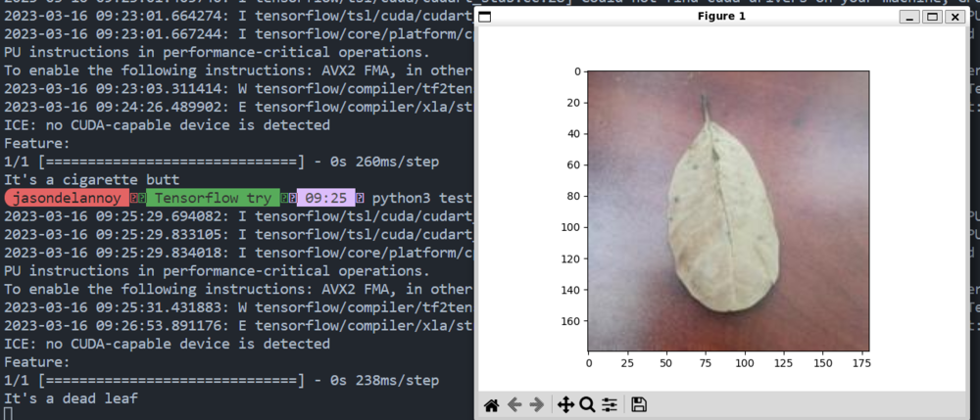Click the green Tensorflow try prompt segment
The height and width of the screenshot is (420, 980).
coord(213,198)
